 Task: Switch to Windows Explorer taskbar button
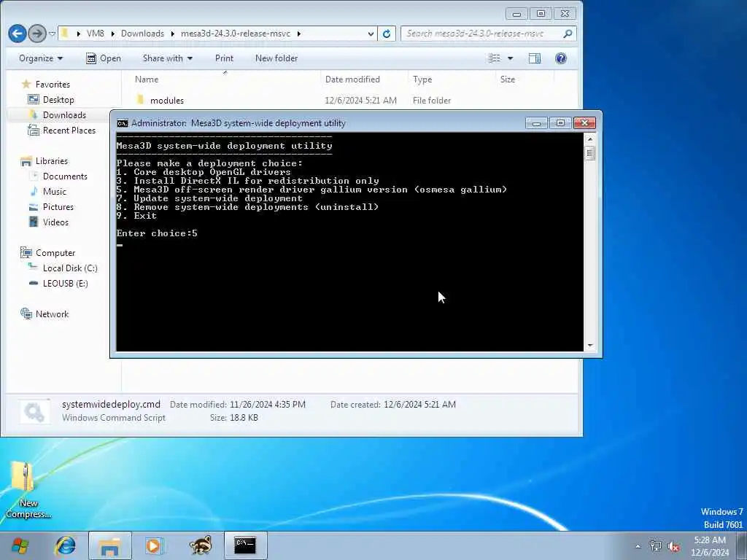tap(109, 545)
